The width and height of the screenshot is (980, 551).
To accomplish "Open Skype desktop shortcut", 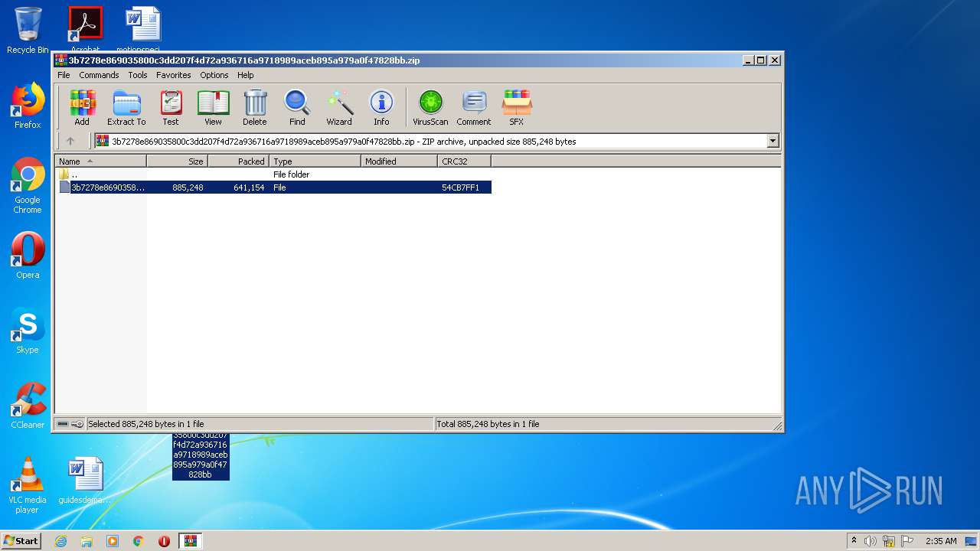I will (x=28, y=331).
